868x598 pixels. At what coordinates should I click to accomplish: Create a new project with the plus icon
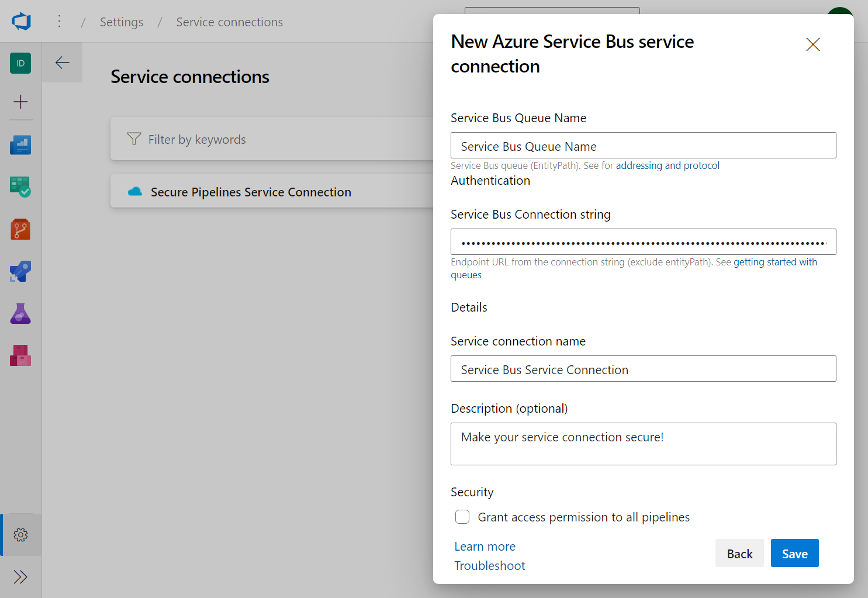[x=20, y=102]
